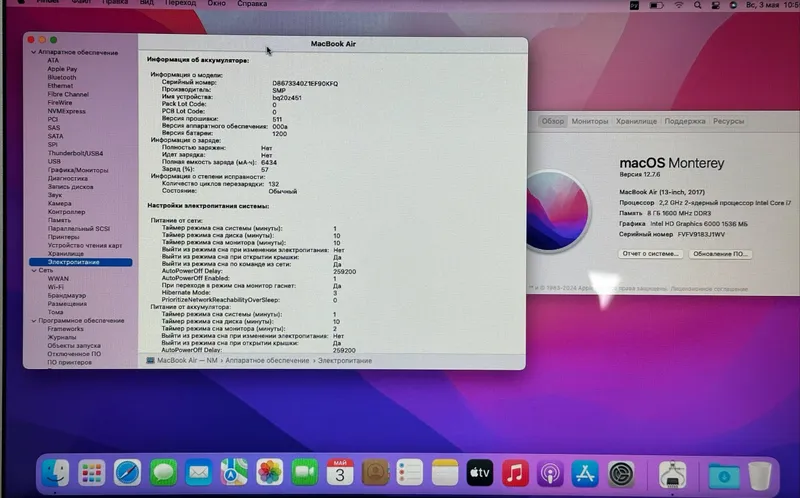The image size is (800, 498).
Task: Click the Spotlight search icon in menu bar
Action: pyautogui.click(x=697, y=5)
